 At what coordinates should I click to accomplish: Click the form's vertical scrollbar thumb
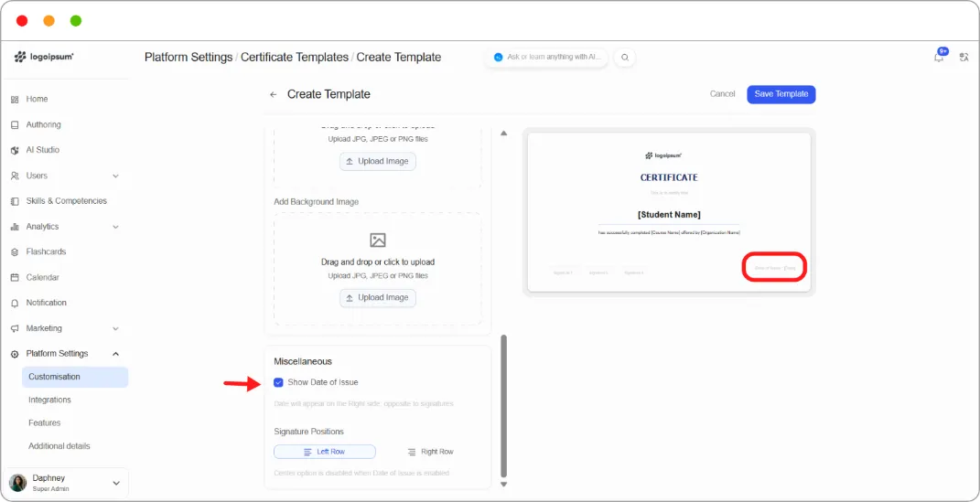[504, 407]
